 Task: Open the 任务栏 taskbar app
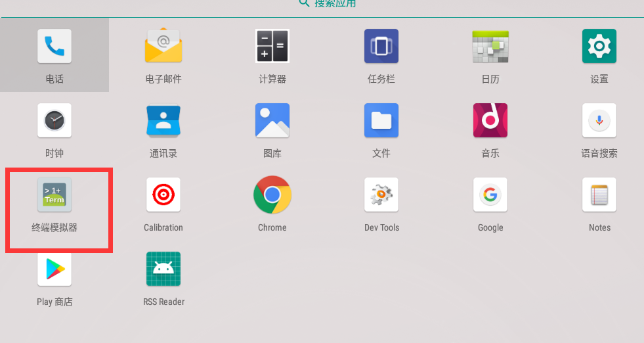point(381,47)
